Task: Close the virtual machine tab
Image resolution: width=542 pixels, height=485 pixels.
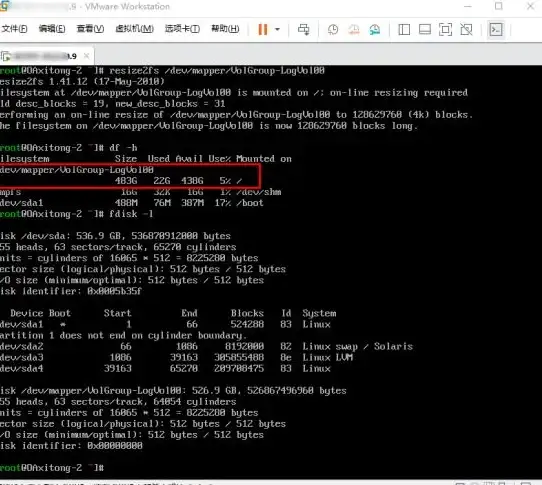Action: 86,56
